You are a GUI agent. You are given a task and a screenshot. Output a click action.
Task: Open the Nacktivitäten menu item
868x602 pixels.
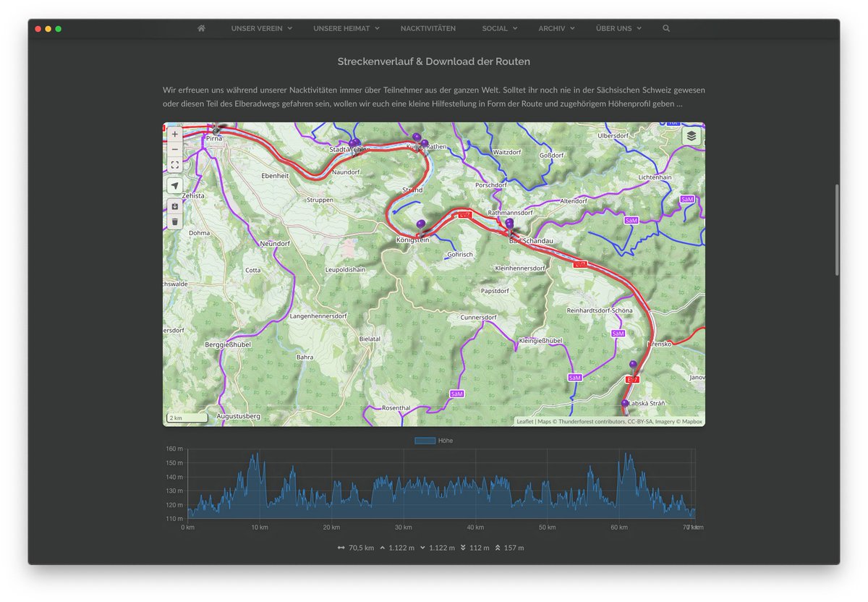point(428,28)
